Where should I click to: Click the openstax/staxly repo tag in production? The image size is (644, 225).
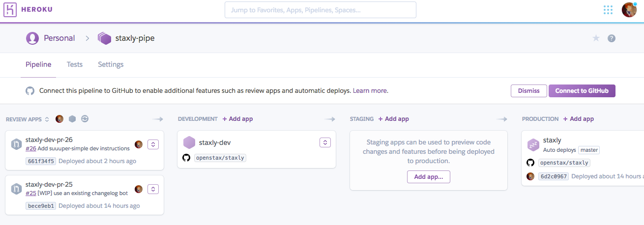564,163
